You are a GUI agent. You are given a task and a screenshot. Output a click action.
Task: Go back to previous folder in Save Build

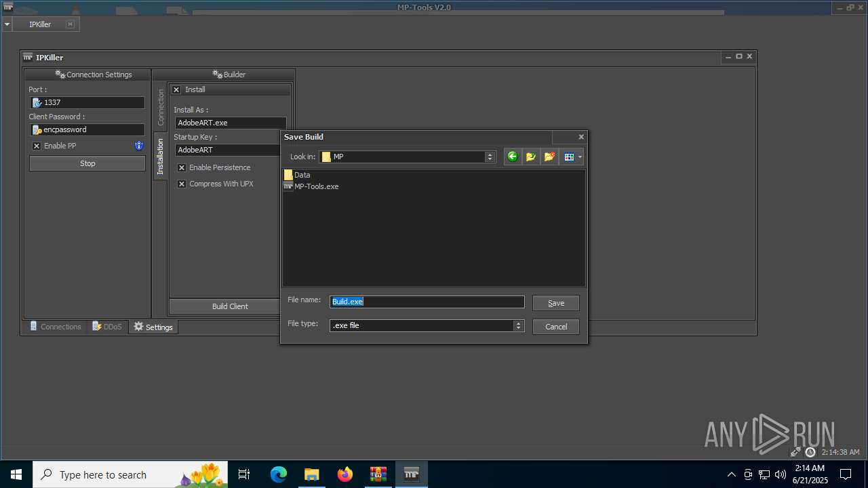coord(513,157)
